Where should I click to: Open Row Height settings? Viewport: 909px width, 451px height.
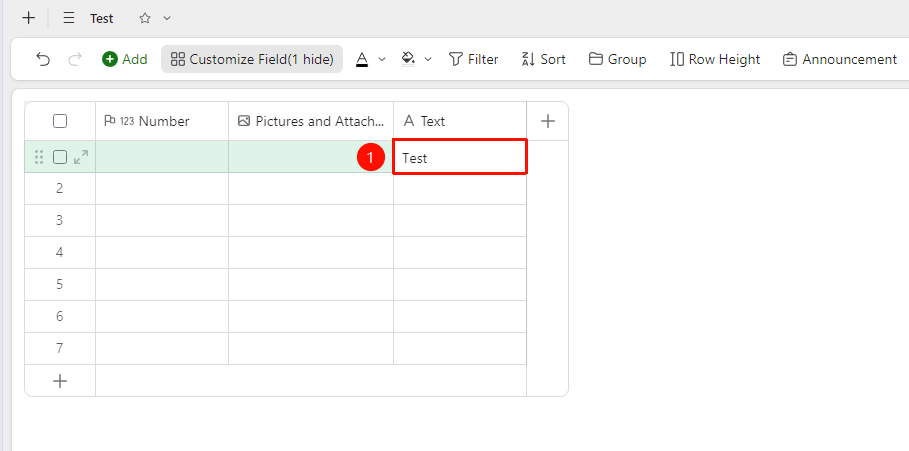715,59
